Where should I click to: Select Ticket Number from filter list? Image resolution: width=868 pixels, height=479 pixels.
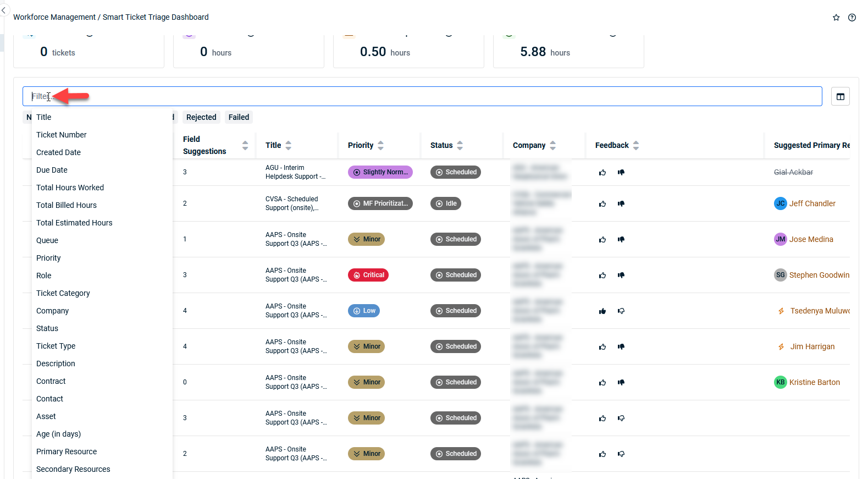click(x=62, y=135)
